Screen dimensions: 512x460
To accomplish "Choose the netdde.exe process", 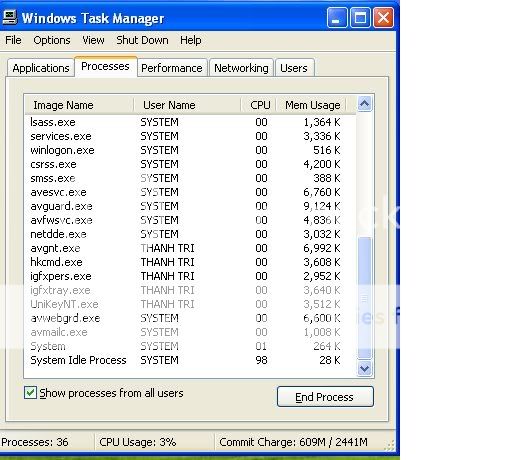I will pos(190,234).
